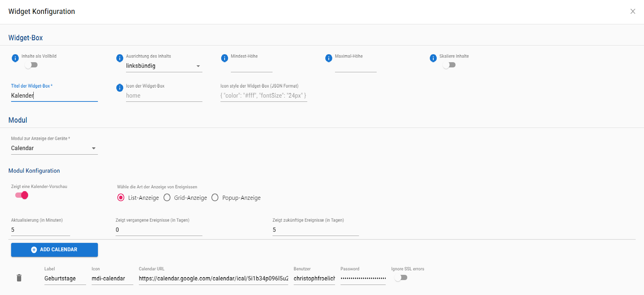Disable the Kalender-Vorschau switch

22,195
